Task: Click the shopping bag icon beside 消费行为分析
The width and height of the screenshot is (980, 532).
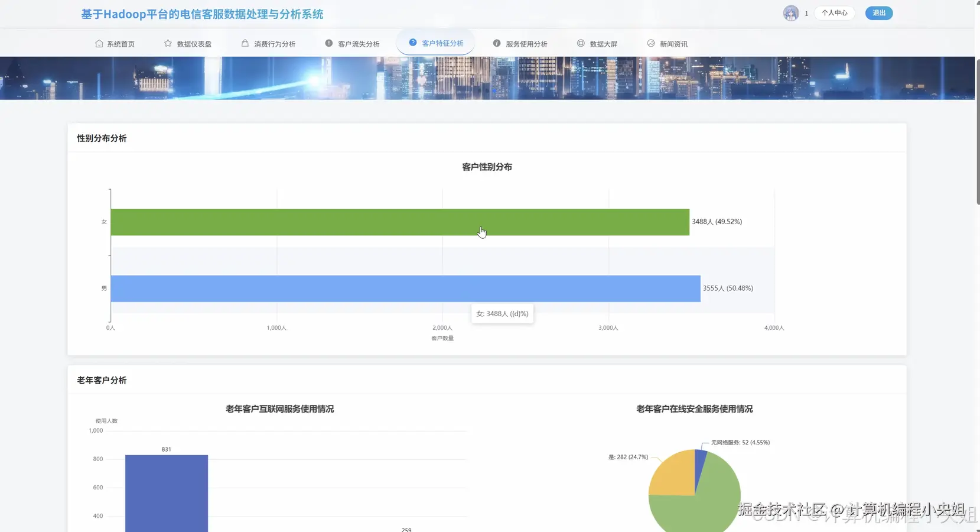Action: point(245,43)
